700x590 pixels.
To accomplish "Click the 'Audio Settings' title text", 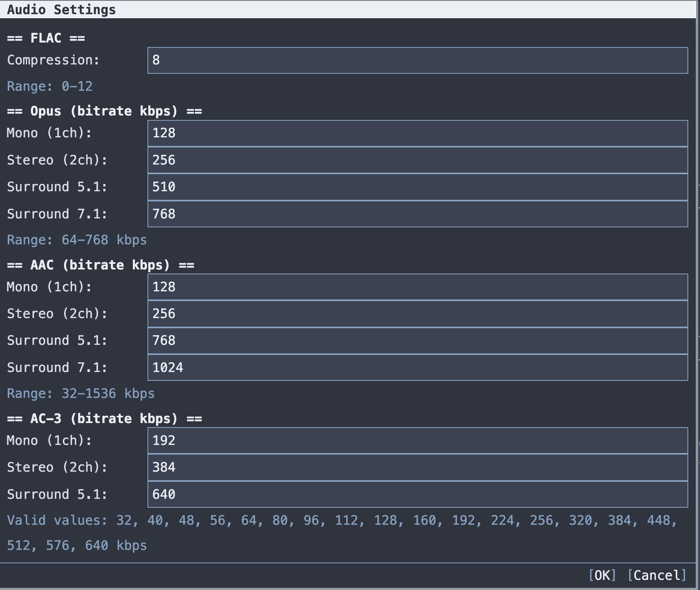I will click(62, 10).
